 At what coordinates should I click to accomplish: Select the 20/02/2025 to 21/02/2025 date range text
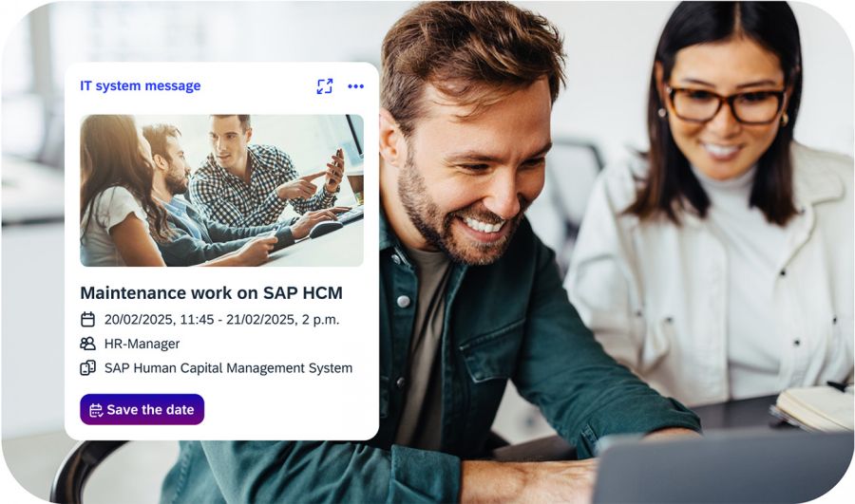[222, 319]
